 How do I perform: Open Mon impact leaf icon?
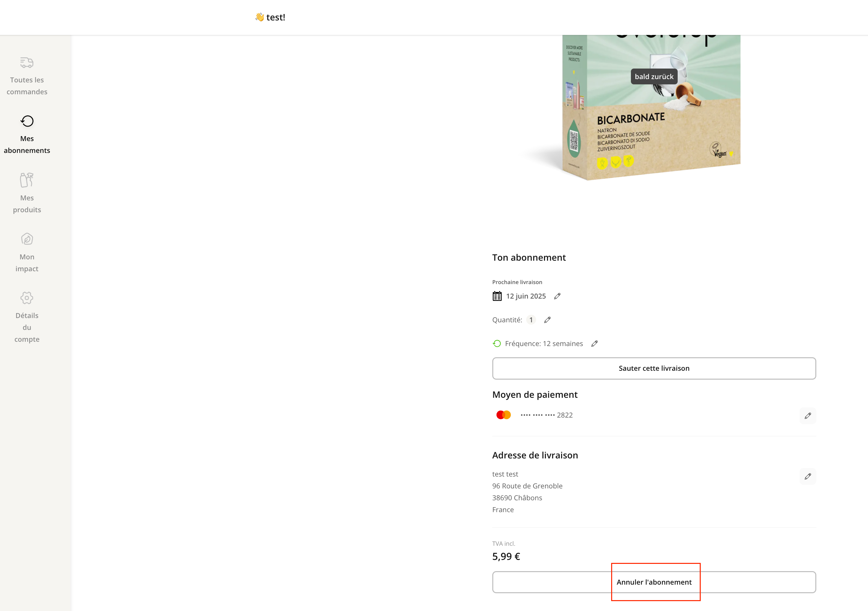27,239
